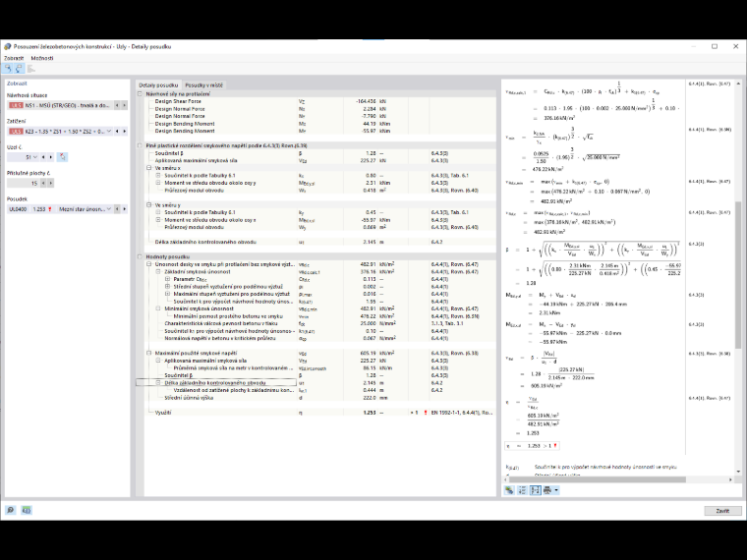Click the first blue toolbar icon under Zobrazit menu
Viewport: 747px width, 560px height.
point(8,69)
